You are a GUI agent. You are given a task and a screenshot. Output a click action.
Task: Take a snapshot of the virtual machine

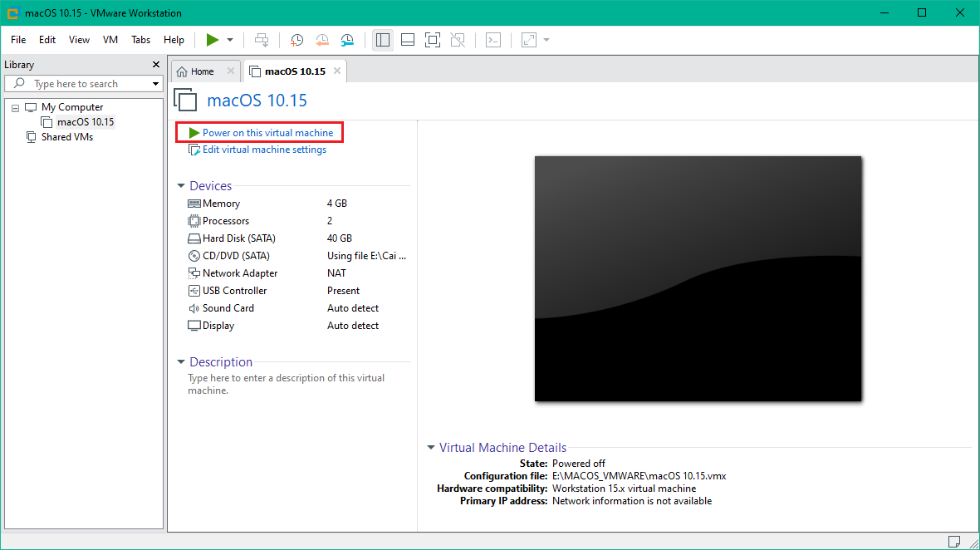tap(296, 40)
